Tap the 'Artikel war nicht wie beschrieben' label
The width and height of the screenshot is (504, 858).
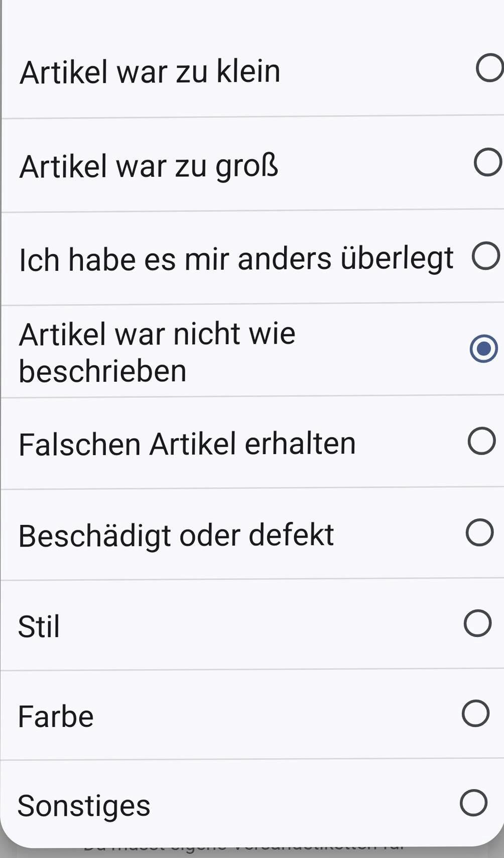[157, 352]
